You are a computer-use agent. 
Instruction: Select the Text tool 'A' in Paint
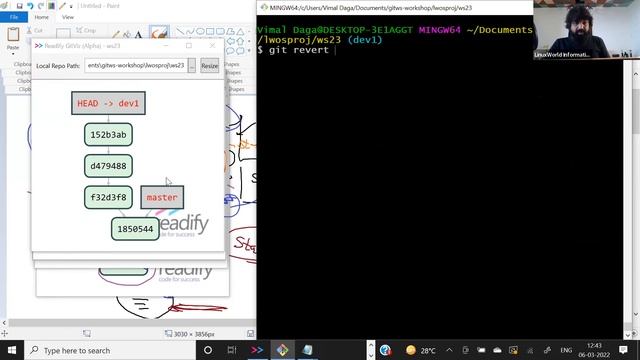(138, 35)
